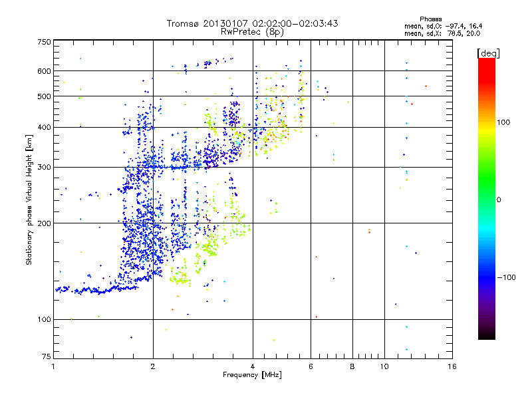Viewport: 532px width, 399px height.
Task: Click the x-axis '8' tick label
Action: tap(352, 366)
